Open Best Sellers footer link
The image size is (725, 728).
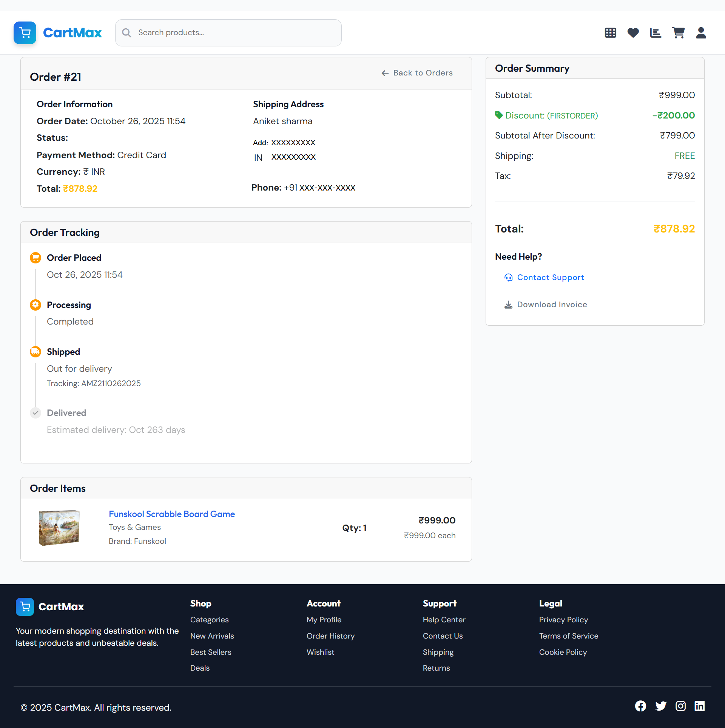pyautogui.click(x=211, y=653)
